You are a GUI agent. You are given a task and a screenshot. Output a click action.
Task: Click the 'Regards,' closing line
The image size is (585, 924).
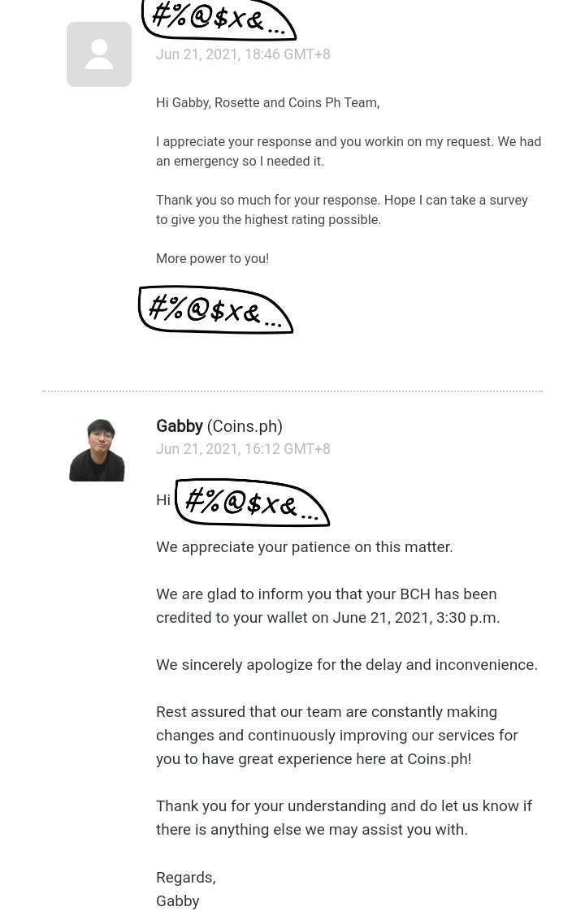click(186, 878)
